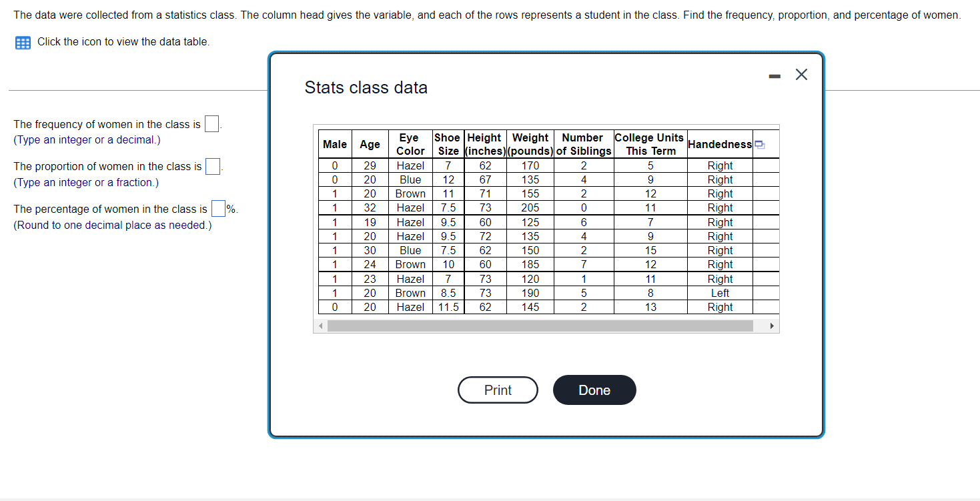Click the percentage answer input box

coord(218,208)
